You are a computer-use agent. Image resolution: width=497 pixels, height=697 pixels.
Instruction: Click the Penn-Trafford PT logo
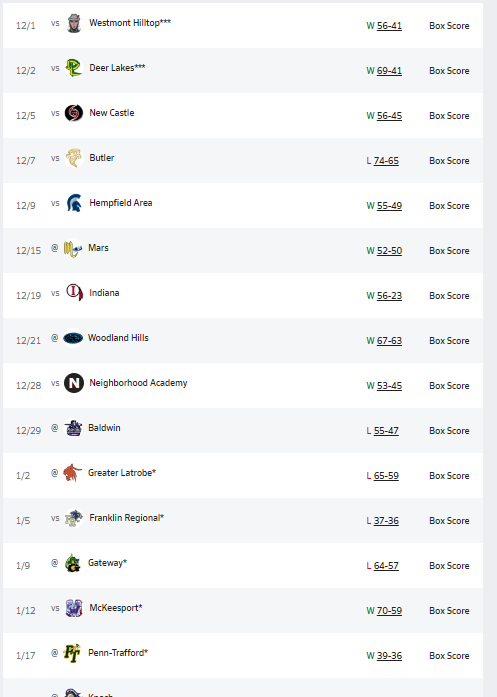point(72,653)
